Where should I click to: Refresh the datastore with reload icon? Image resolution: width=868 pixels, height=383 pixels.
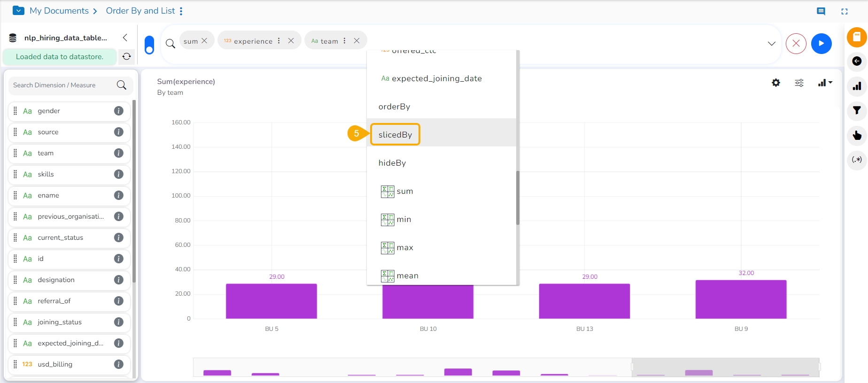tap(126, 56)
